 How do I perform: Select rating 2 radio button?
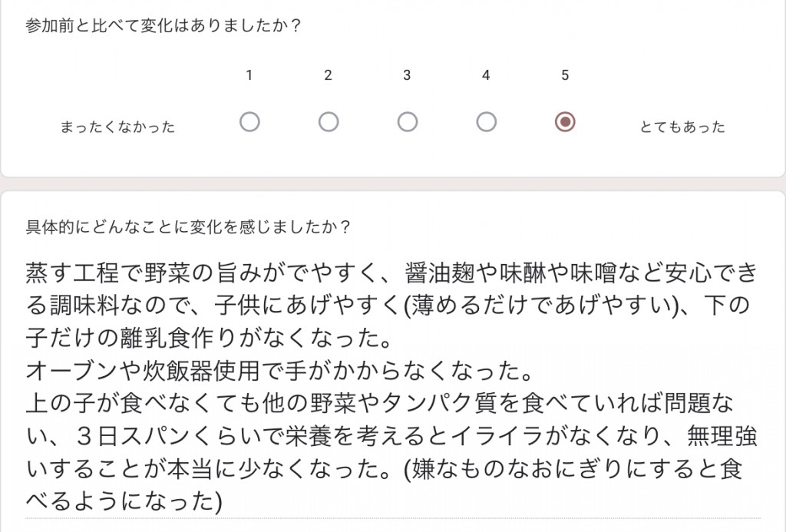coord(329,122)
